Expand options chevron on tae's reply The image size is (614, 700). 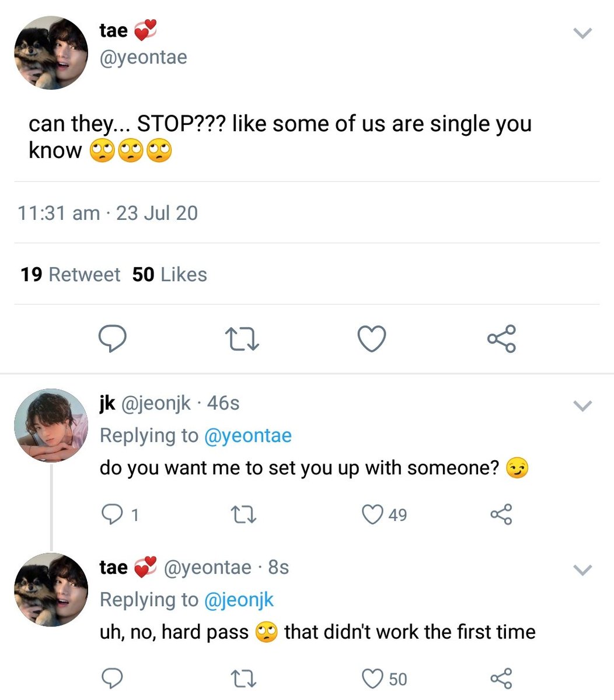(582, 570)
